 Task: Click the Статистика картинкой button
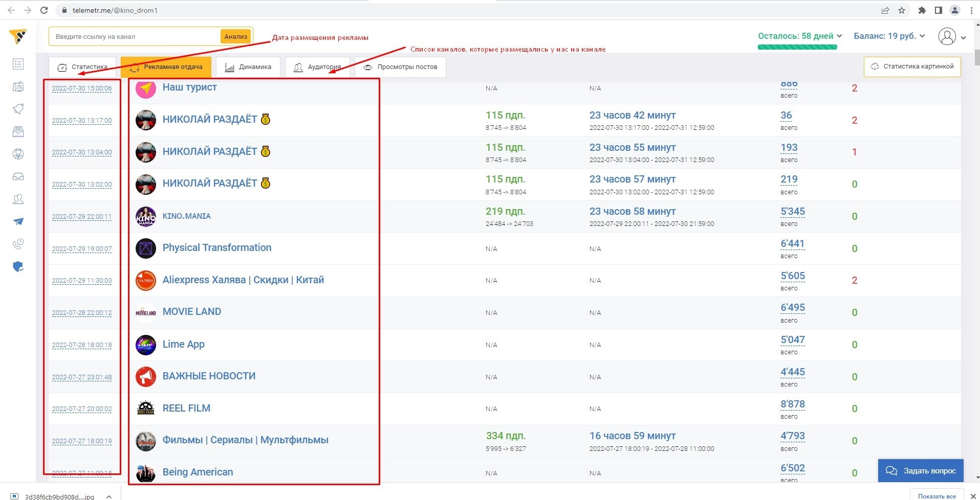(x=912, y=66)
